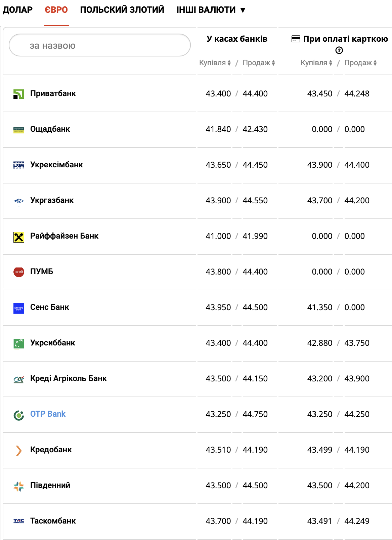Click the Приватбанк logo icon
The height and width of the screenshot is (540, 392).
pyautogui.click(x=19, y=94)
